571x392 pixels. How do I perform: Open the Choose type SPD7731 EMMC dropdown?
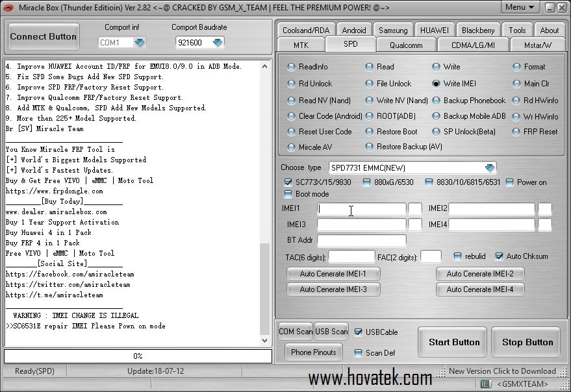click(490, 168)
